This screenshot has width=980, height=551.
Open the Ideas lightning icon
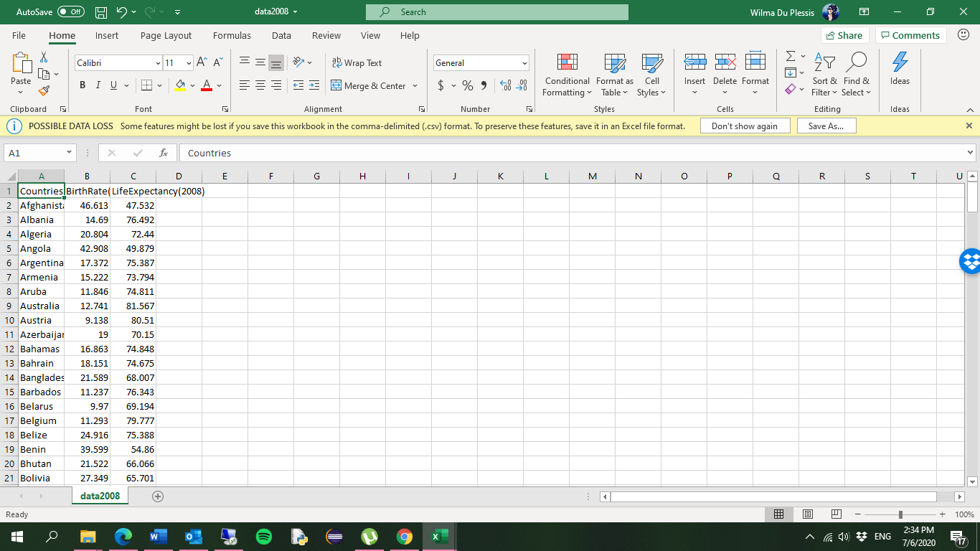[900, 70]
